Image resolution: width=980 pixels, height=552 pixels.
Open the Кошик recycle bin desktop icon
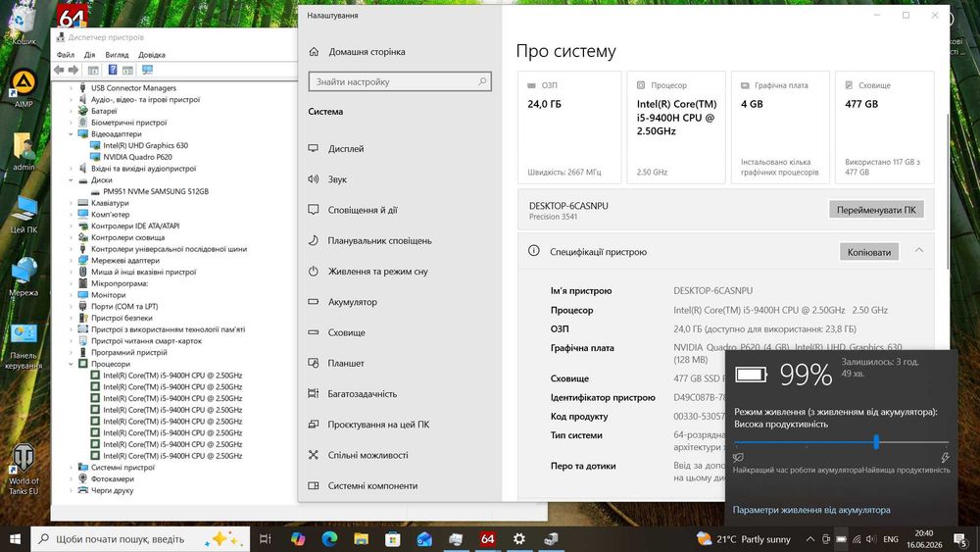coord(24,25)
